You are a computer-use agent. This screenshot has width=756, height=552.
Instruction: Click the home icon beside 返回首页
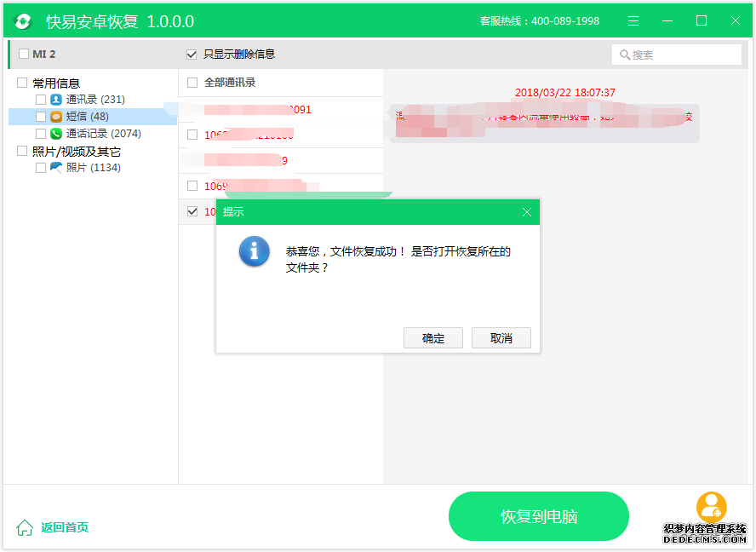pyautogui.click(x=25, y=527)
